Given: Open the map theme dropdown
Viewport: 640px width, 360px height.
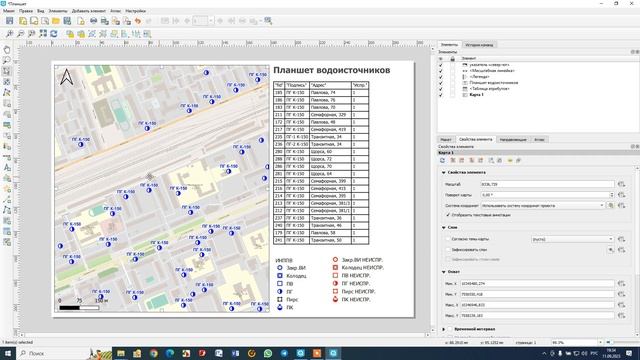Looking at the screenshot, I should 572,239.
